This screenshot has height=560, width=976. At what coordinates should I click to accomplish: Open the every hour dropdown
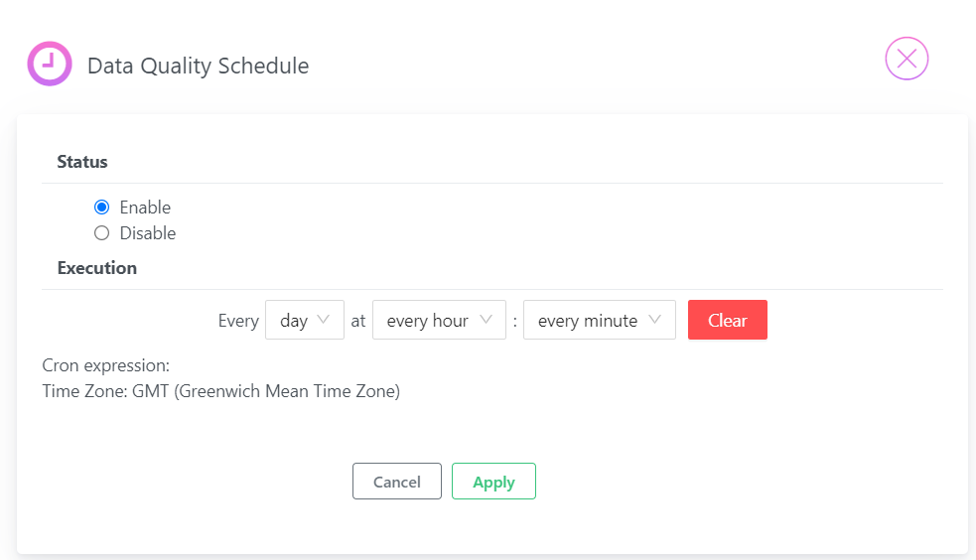coord(439,320)
